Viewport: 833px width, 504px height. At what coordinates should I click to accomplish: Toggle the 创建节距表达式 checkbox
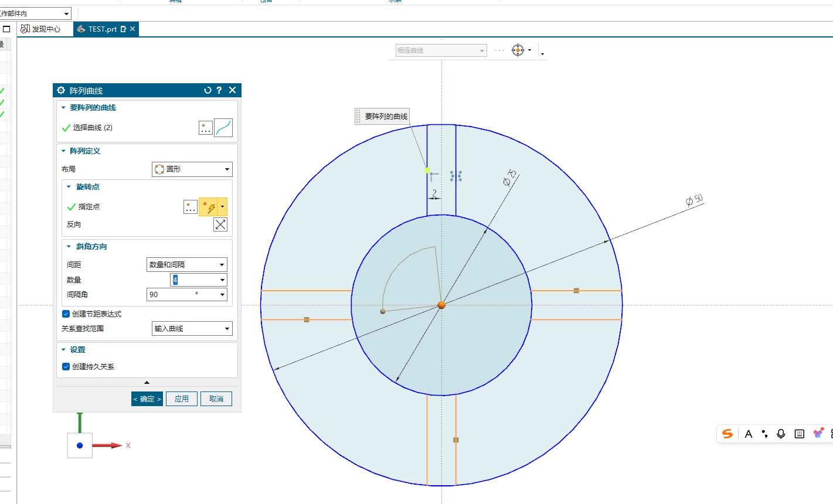pos(66,314)
